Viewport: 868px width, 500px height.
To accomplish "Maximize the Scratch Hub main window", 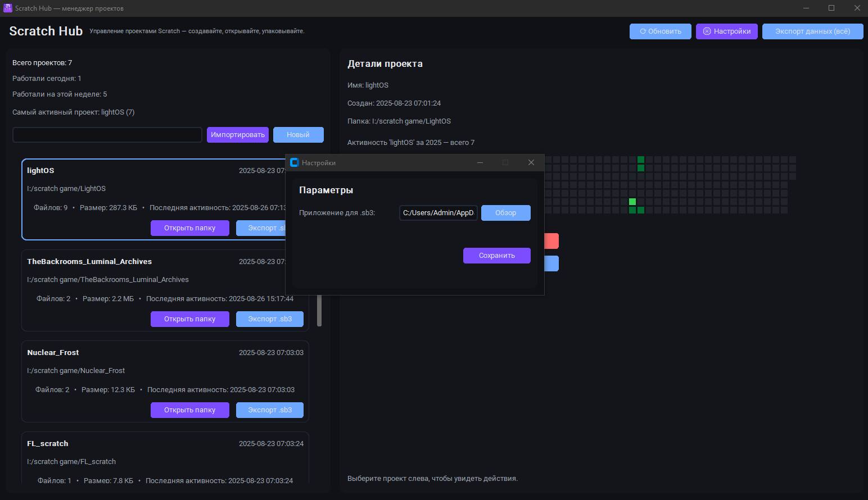I will 831,8.
